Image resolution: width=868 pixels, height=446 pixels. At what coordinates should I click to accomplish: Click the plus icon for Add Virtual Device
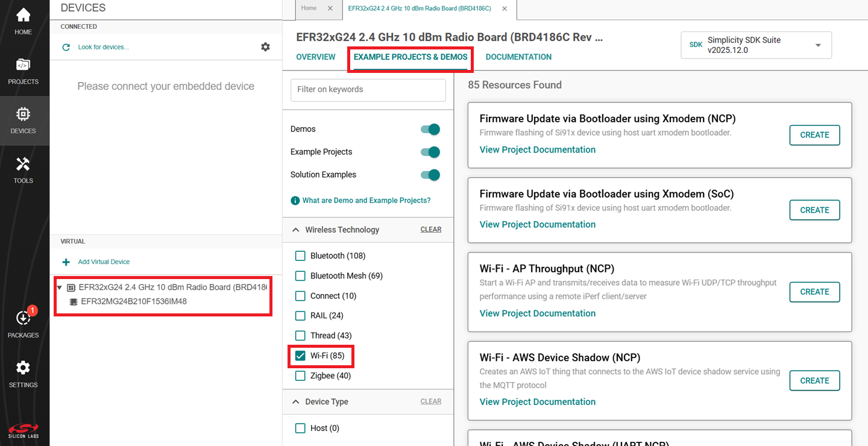click(x=66, y=262)
